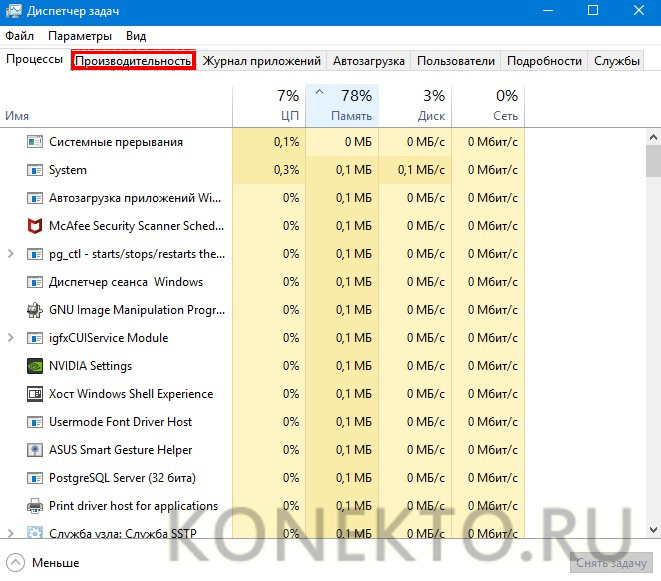Click the GNU Image Manipulation Program icon
The height and width of the screenshot is (581, 661).
[35, 310]
